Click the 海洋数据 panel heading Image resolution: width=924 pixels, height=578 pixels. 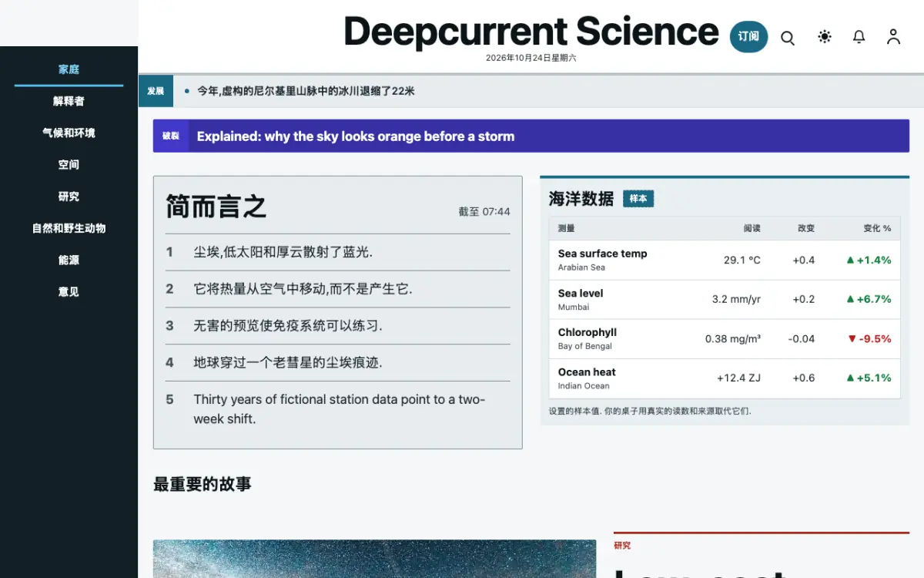pos(581,199)
